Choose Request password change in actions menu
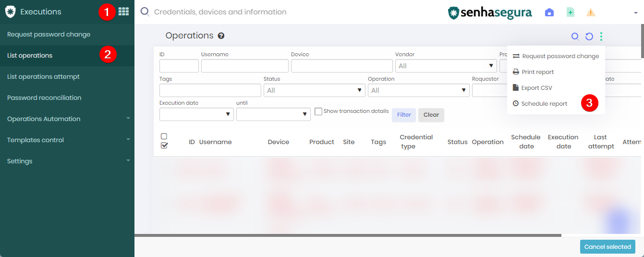Viewport: 644px width, 257px height. tap(556, 56)
